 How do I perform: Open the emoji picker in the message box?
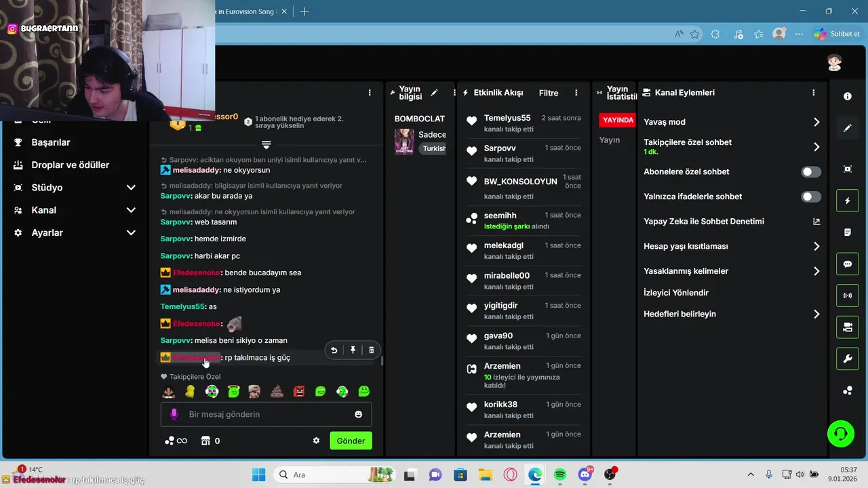click(359, 414)
